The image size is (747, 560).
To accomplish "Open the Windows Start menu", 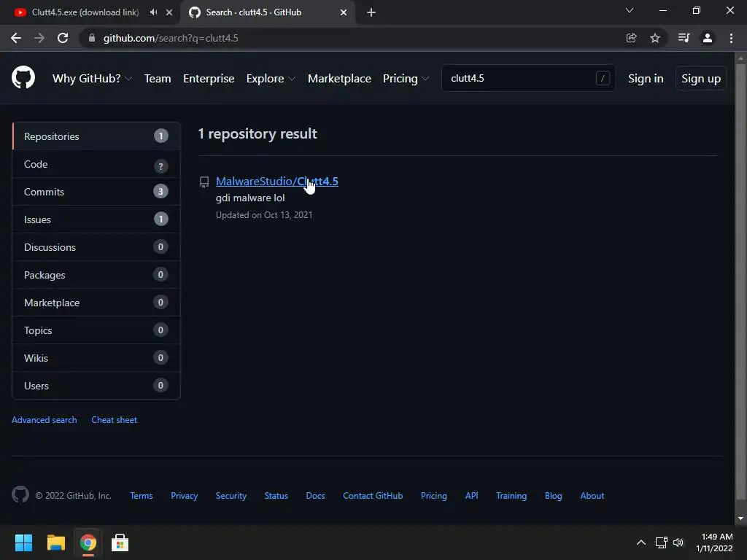I will point(23,542).
